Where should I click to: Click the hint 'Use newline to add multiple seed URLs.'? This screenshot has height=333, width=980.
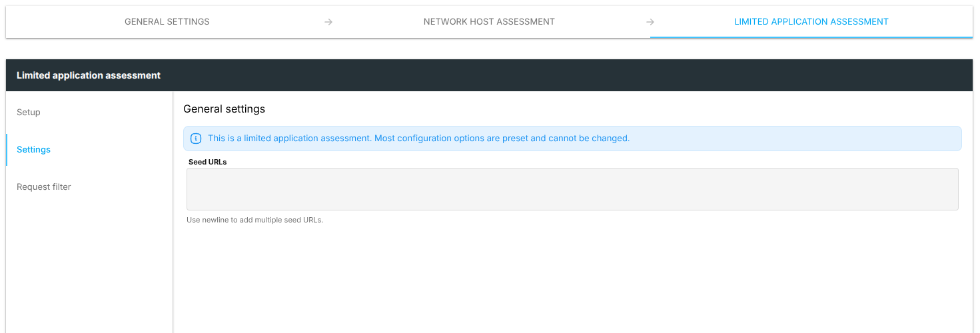coord(254,220)
